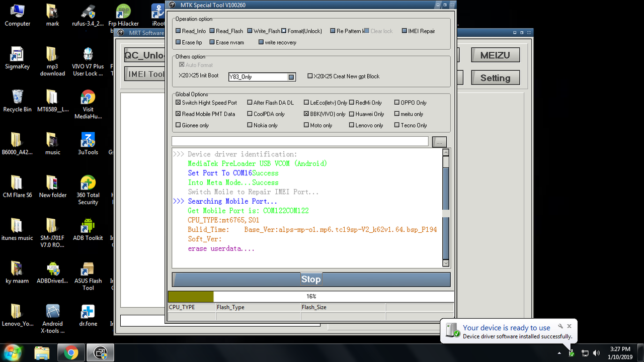Open Lenovo_Yo... folder
This screenshot has width=644, height=362.
click(17, 316)
